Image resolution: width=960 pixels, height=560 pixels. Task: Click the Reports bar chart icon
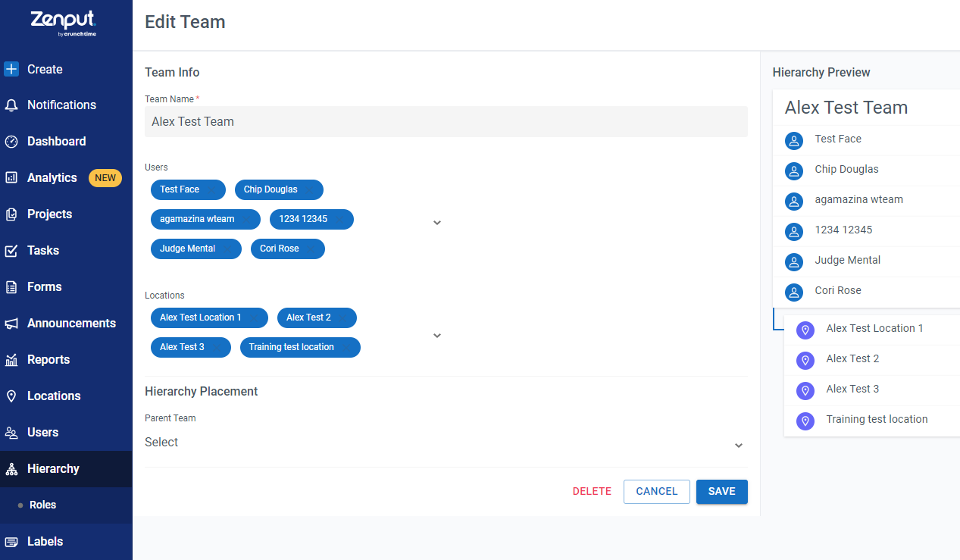pos(11,360)
